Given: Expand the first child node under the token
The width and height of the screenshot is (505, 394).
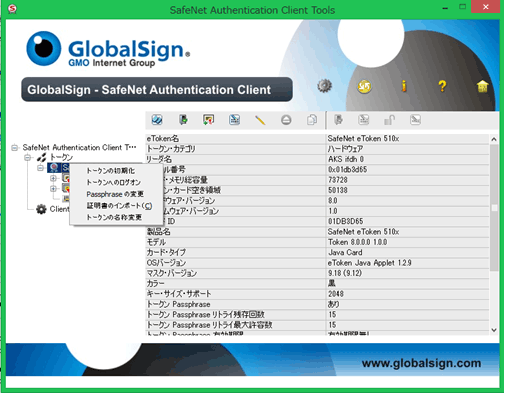Looking at the screenshot, I should tap(53, 178).
